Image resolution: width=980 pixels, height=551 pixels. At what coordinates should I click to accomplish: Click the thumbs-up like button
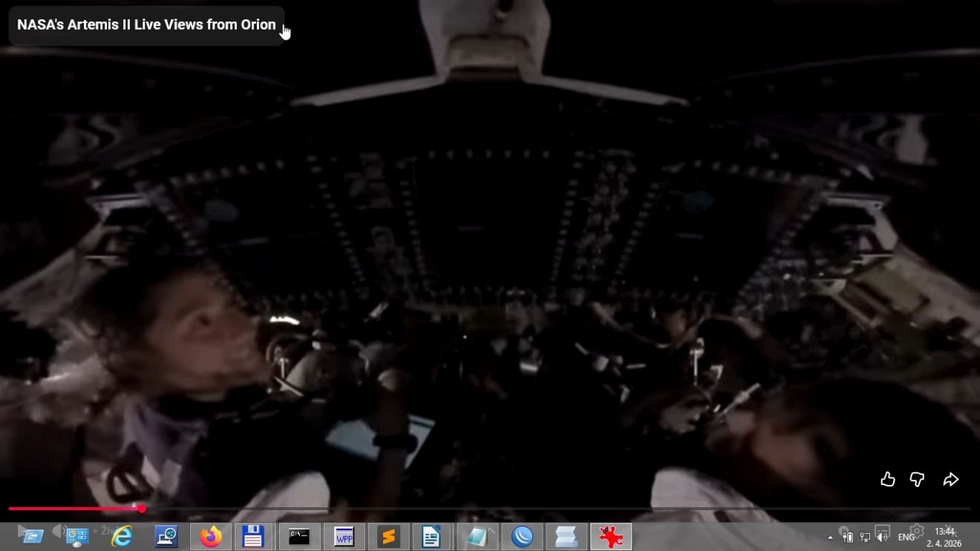point(887,480)
